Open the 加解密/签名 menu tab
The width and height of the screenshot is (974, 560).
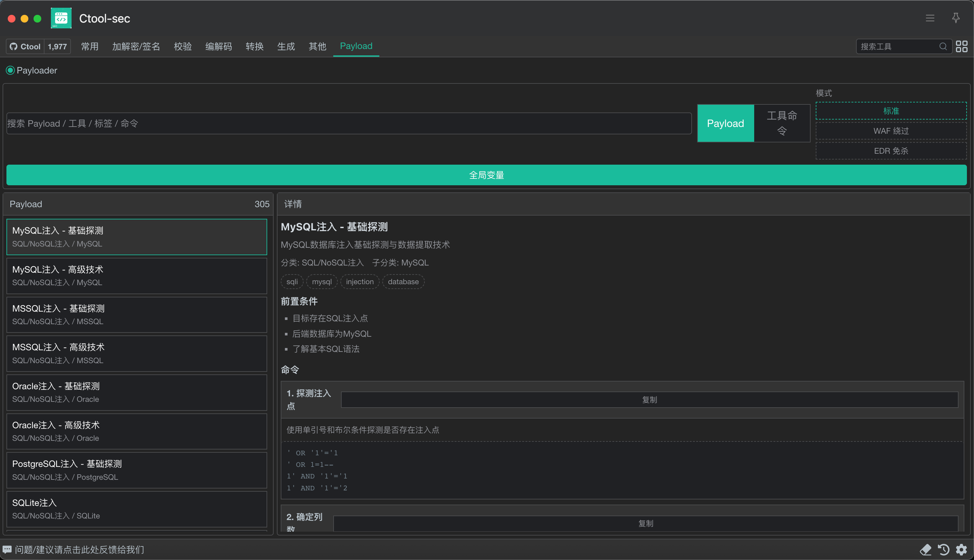pyautogui.click(x=136, y=46)
